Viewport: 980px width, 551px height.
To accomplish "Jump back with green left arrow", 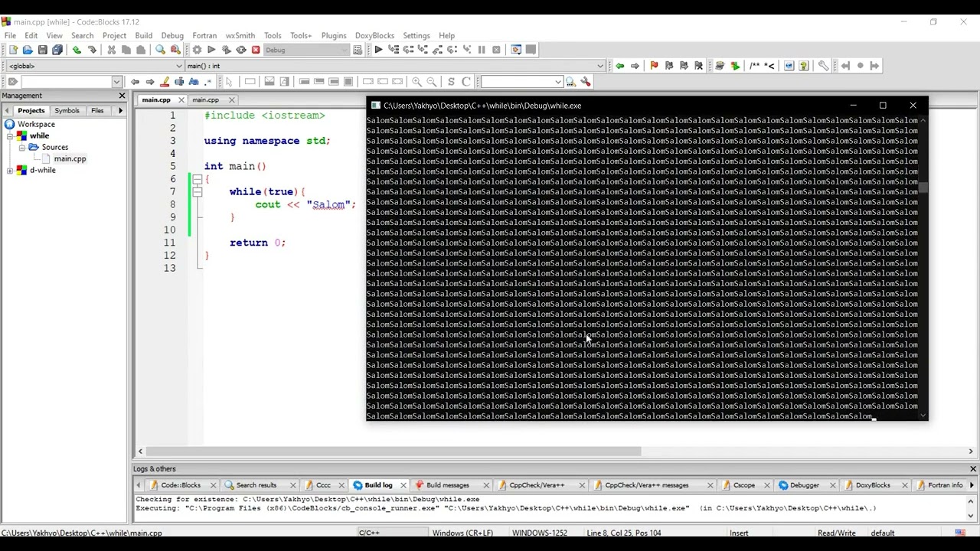I will (619, 66).
